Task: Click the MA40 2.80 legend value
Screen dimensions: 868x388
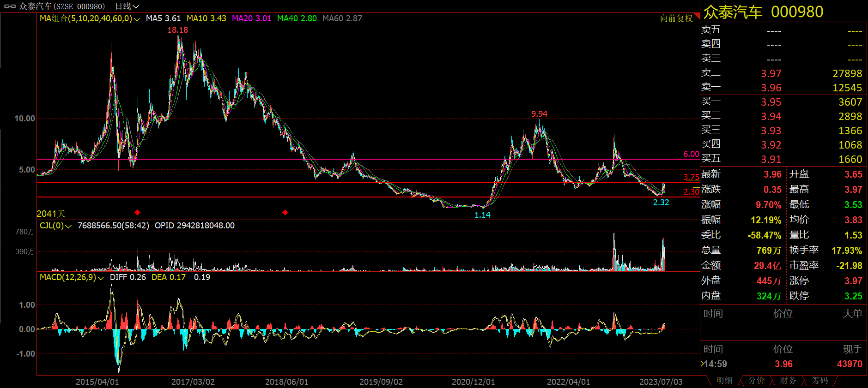Action: pyautogui.click(x=297, y=18)
